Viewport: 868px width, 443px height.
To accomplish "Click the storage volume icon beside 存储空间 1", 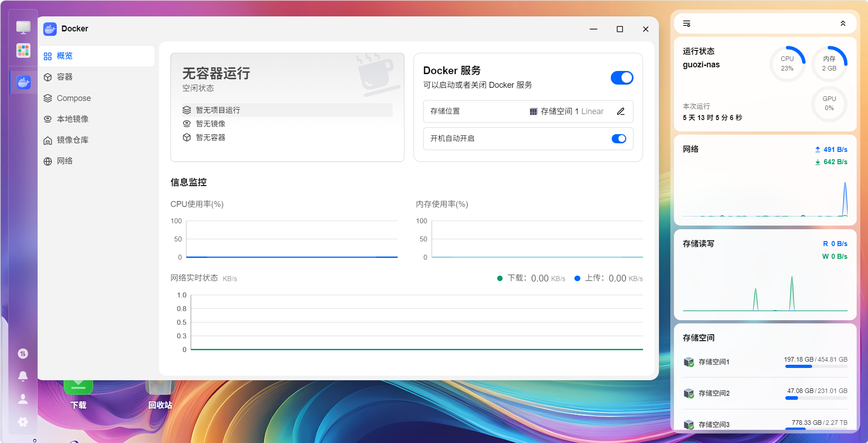I will pos(534,112).
